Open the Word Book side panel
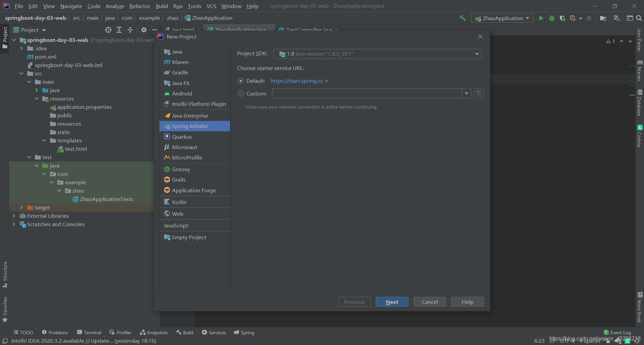The image size is (644, 345). pos(640,307)
